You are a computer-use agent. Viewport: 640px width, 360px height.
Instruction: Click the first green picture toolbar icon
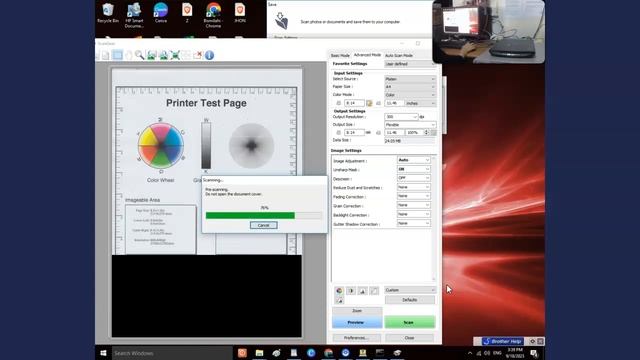pos(151,55)
